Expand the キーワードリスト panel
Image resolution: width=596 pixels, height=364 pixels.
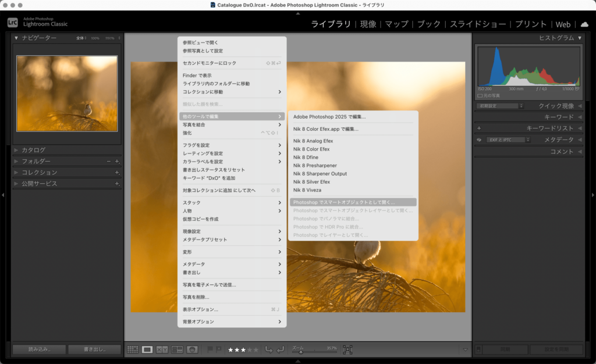pyautogui.click(x=580, y=129)
